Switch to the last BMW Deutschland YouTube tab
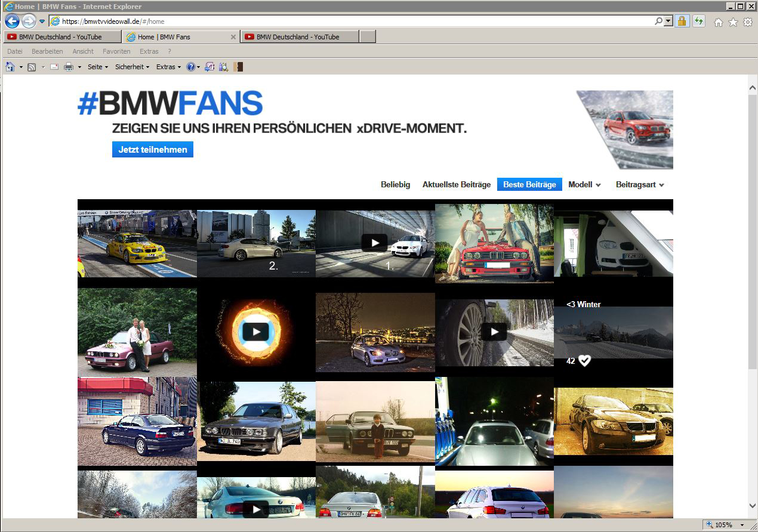 pos(300,37)
